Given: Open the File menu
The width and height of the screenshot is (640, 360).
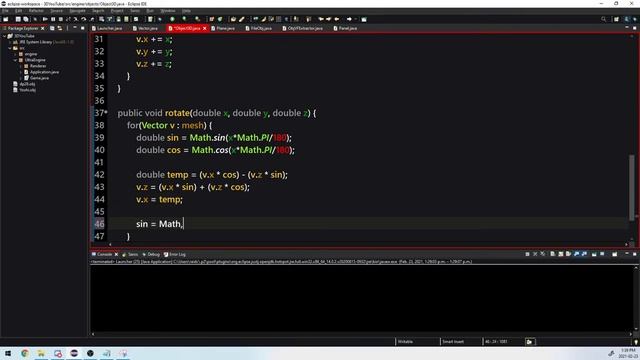Looking at the screenshot, I should coord(5,11).
